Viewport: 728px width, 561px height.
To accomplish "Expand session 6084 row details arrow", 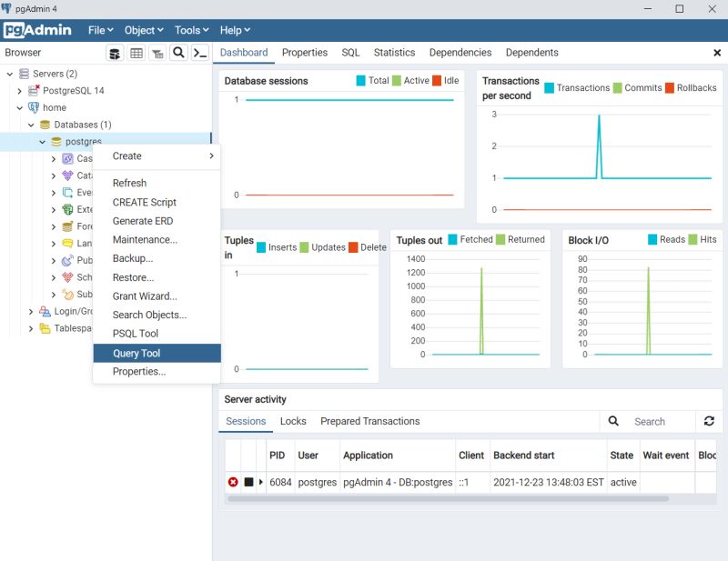I will tap(261, 482).
